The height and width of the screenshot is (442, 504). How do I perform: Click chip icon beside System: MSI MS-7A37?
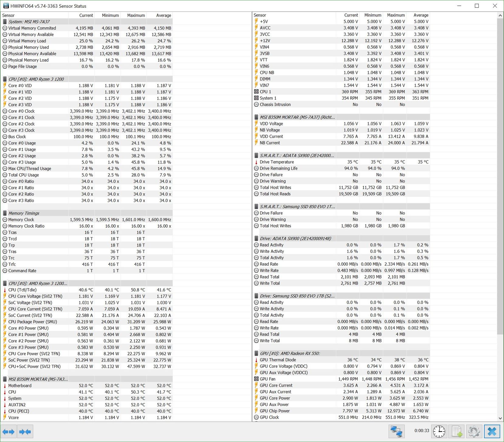click(x=5, y=22)
